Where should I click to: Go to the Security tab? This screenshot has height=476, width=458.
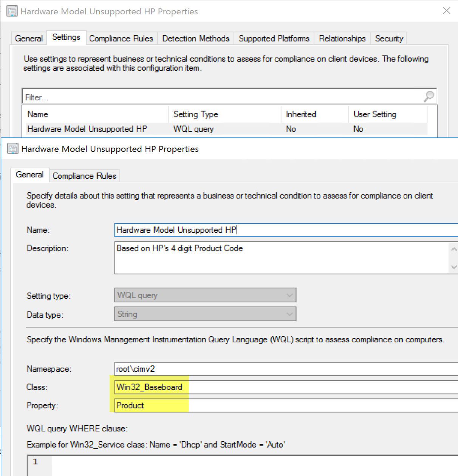click(389, 39)
